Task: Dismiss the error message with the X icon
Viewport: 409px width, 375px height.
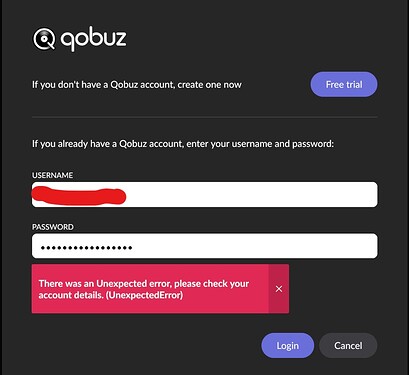Action: click(x=279, y=289)
